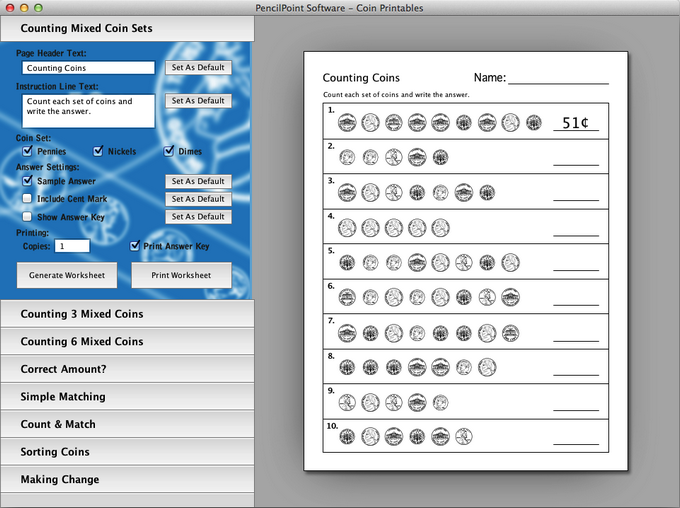The height and width of the screenshot is (508, 680).
Task: Uncheck Print Answer Key checkbox
Action: coord(135,245)
